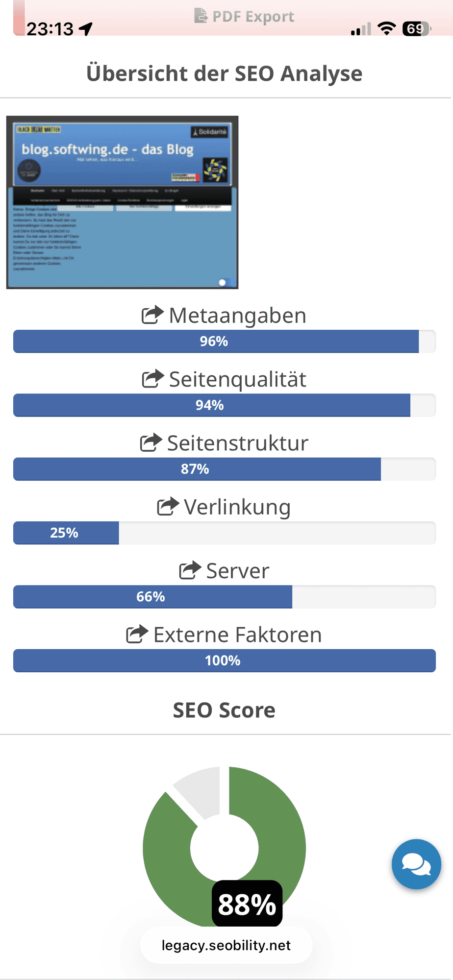Viewport: 453px width, 980px height.
Task: Open the Seitenstruktur share link icon
Action: point(152,442)
